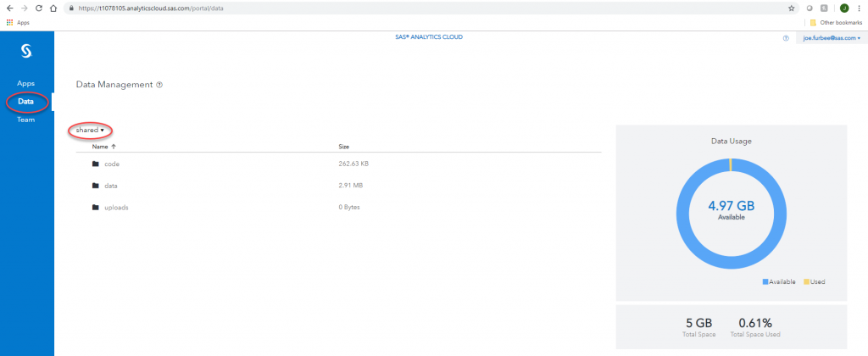
Task: Expand the joe.furbee@sas.com account dropdown
Action: pos(832,38)
